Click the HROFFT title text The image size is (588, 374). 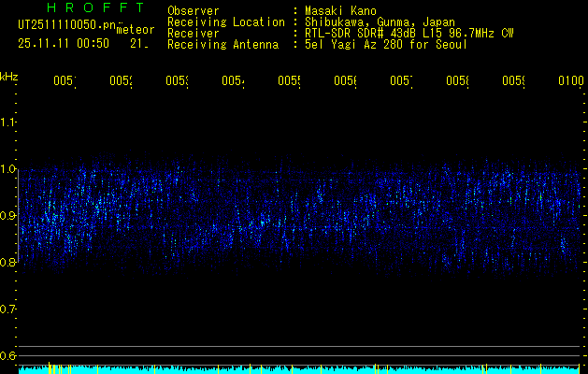[x=95, y=7]
